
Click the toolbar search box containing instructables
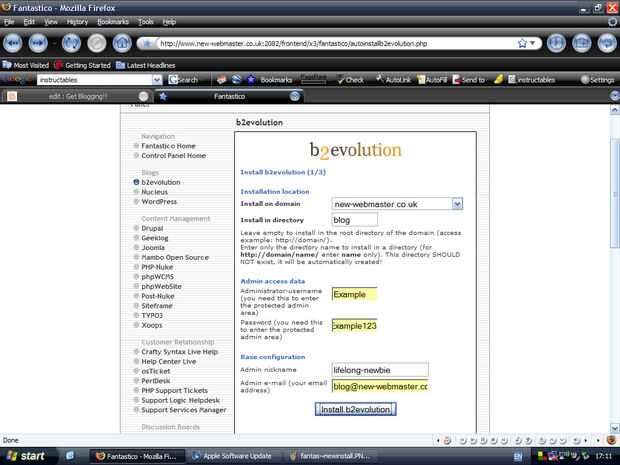(95, 80)
